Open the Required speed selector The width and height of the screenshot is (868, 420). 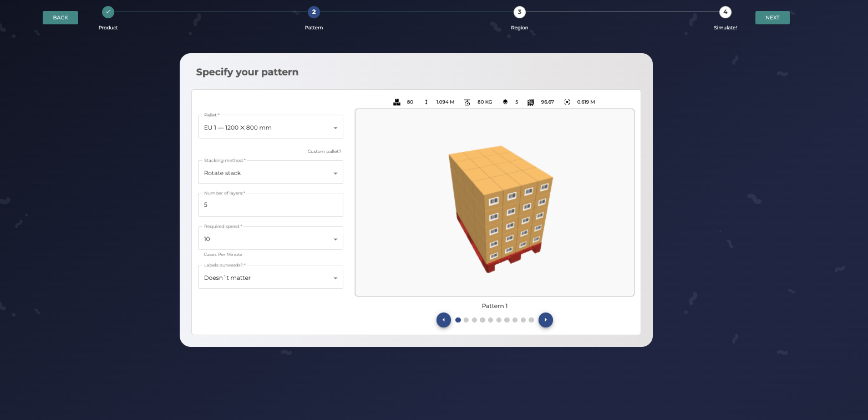(270, 239)
